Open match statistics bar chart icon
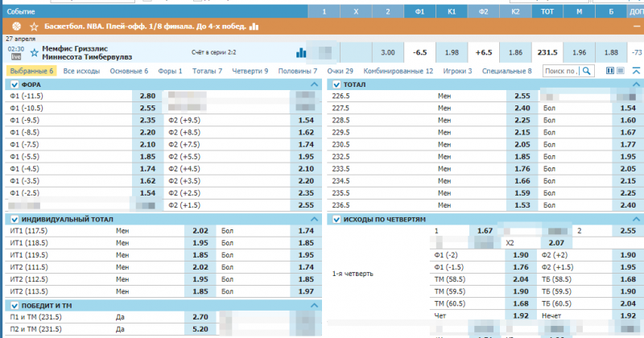 coord(301,53)
